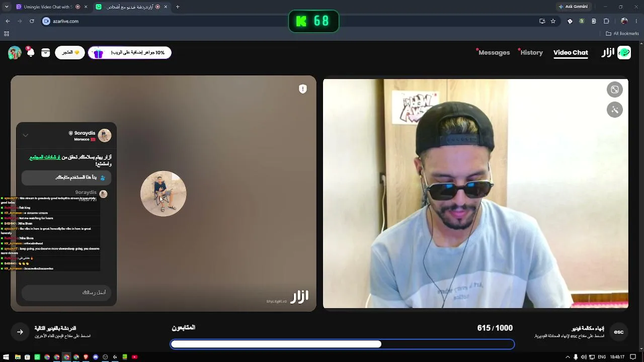Open the profile avatar menu
The height and width of the screenshot is (362, 644).
click(x=15, y=53)
